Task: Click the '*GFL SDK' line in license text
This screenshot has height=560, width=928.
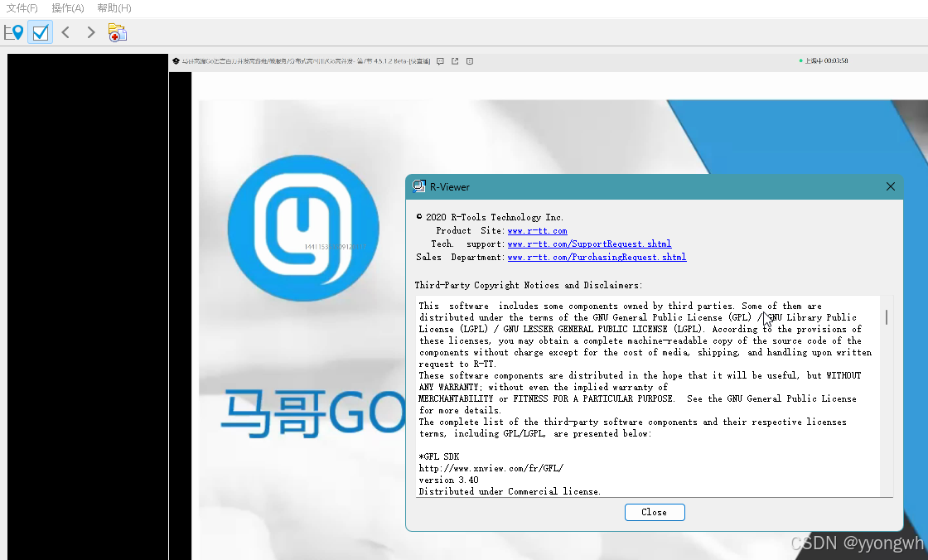Action: 439,456
